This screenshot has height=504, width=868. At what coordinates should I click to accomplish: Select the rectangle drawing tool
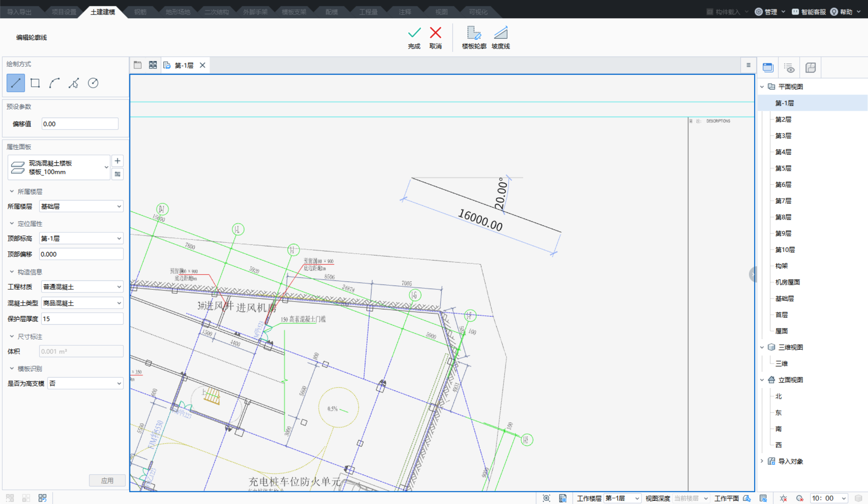[35, 83]
